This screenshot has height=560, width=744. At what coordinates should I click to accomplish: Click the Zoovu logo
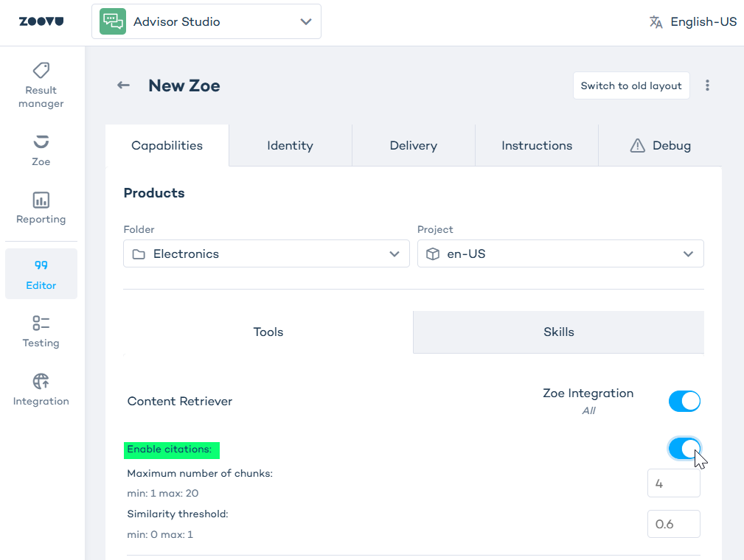coord(41,21)
